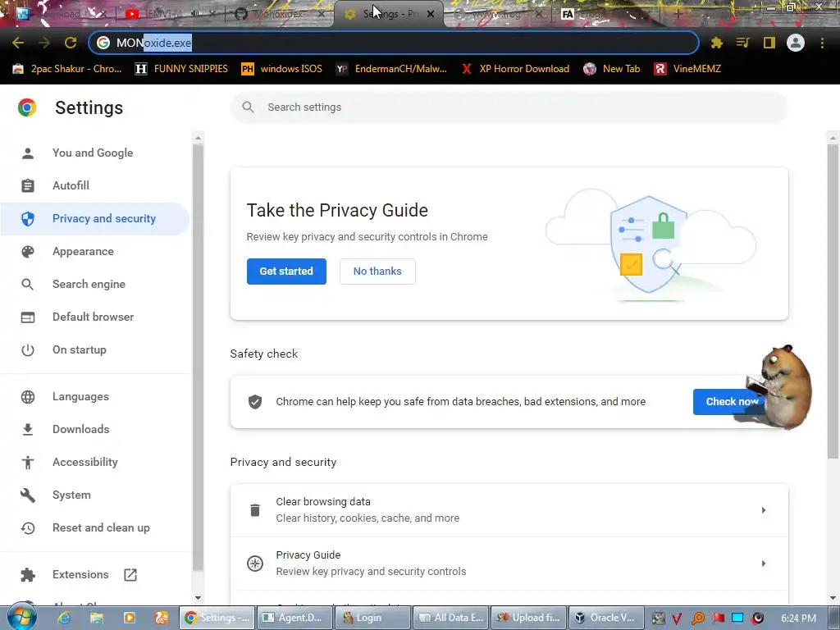Switch to the Upload fi... taskbar window
The width and height of the screenshot is (840, 630).
(529, 618)
